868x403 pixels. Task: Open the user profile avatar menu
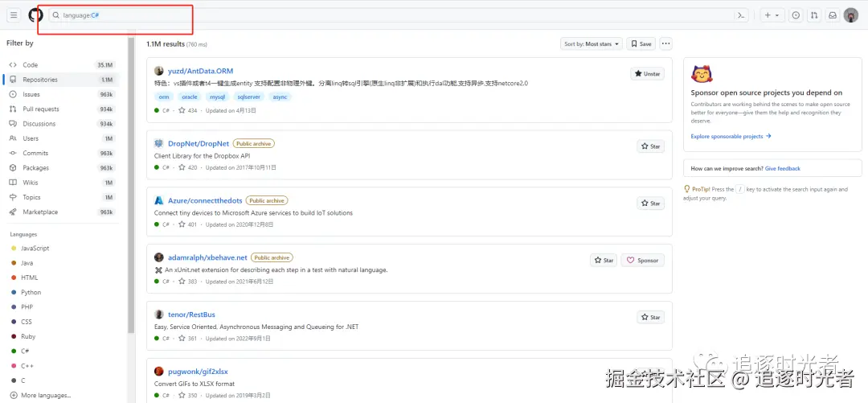coord(851,15)
